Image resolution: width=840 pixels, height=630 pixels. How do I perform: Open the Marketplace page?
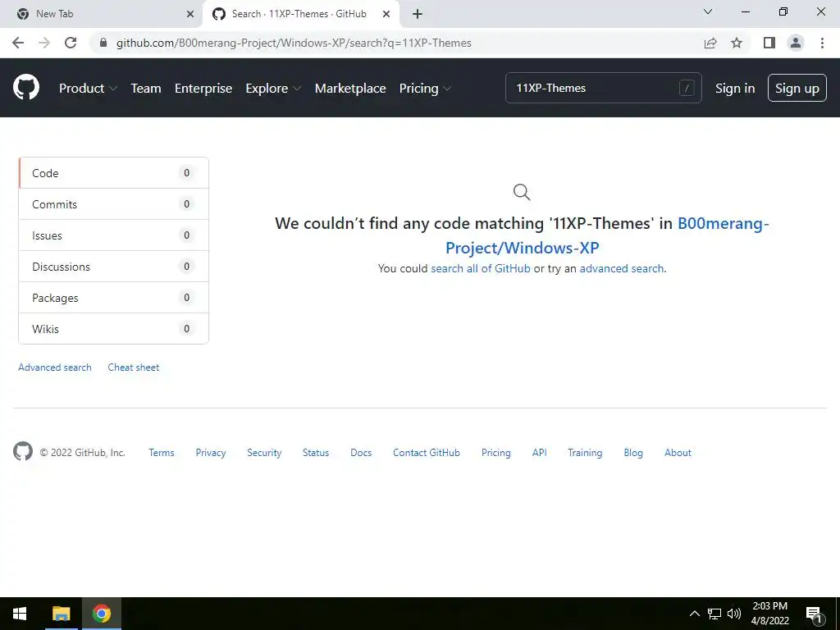click(x=350, y=89)
